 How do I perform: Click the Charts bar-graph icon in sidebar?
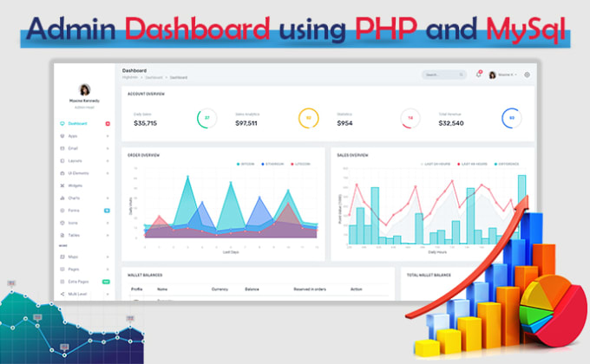coord(62,198)
